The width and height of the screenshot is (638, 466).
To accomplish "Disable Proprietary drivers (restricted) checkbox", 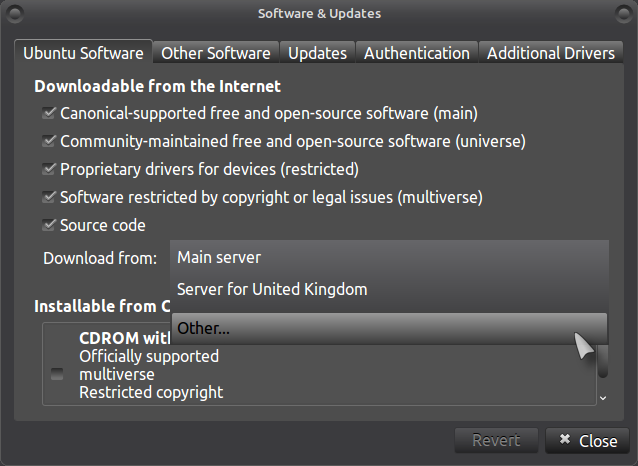I will pos(49,169).
